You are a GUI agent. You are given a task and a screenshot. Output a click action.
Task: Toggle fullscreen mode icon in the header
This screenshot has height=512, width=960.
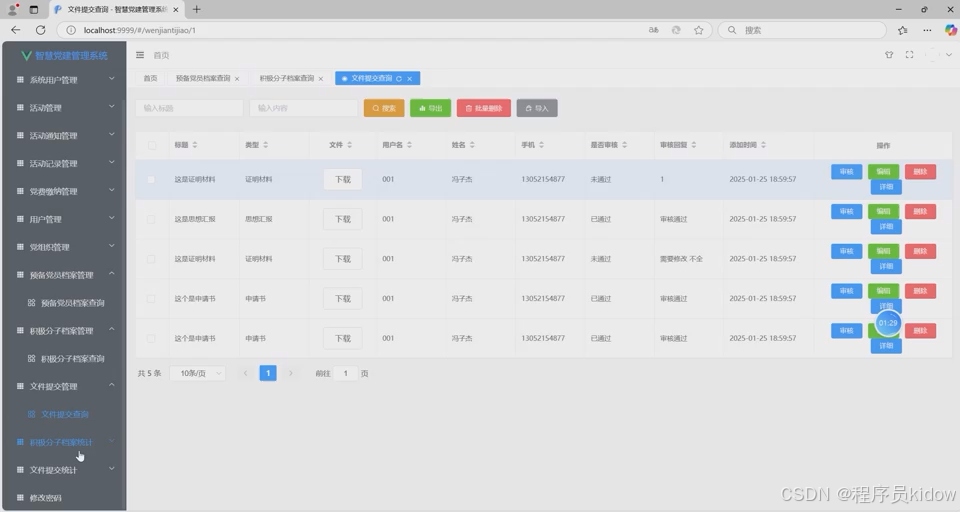pos(910,55)
